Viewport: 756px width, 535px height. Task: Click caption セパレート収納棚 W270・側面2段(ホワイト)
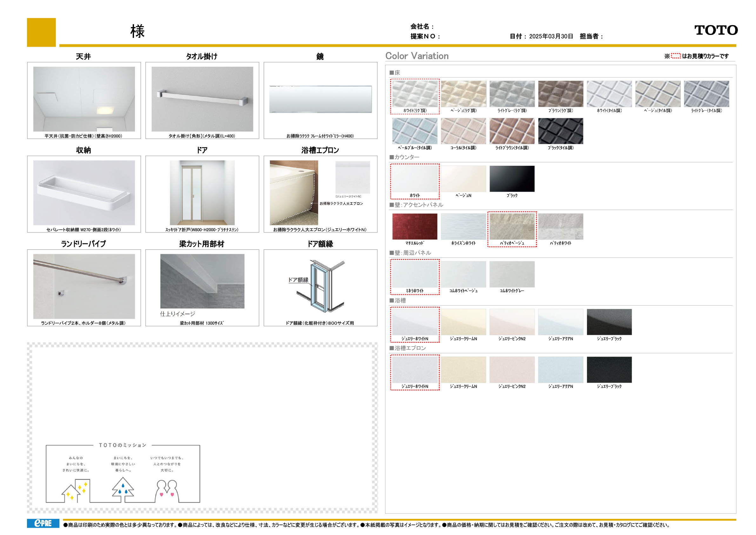tap(84, 230)
